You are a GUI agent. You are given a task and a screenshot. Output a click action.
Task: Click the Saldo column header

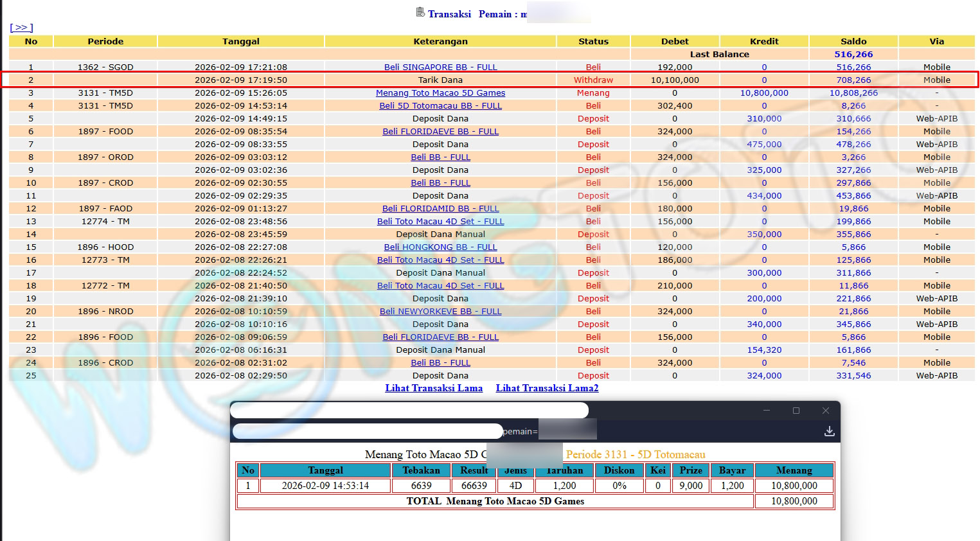tap(853, 41)
